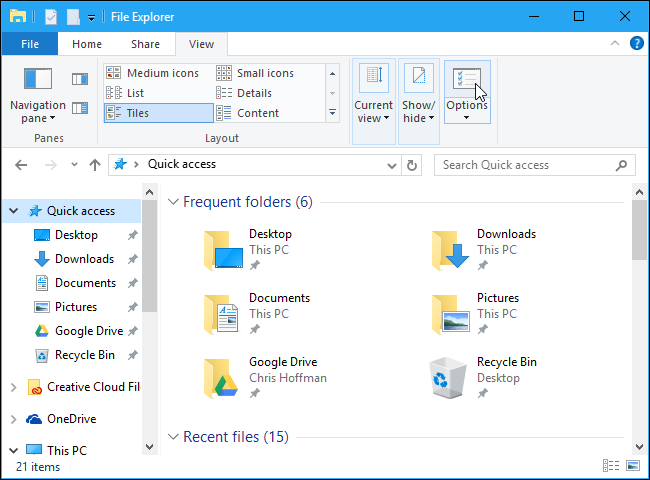
Task: Expand the Current view dropdown
Action: tap(374, 111)
